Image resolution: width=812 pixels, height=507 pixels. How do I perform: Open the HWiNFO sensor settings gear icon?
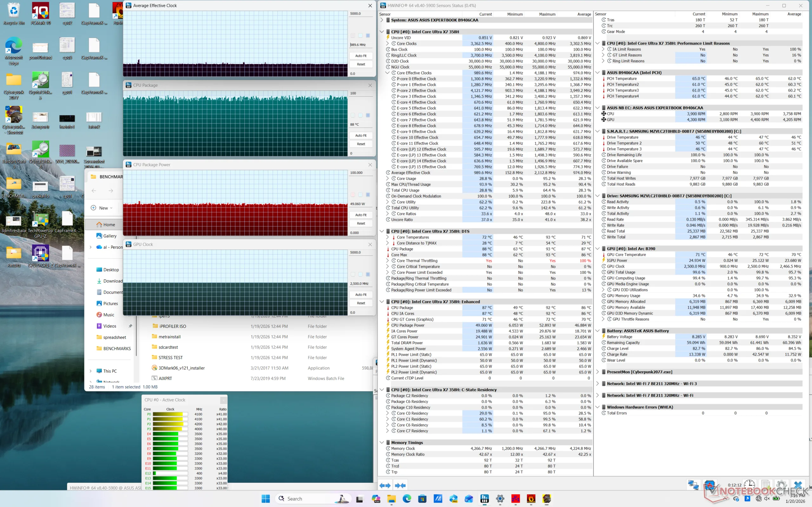(781, 485)
